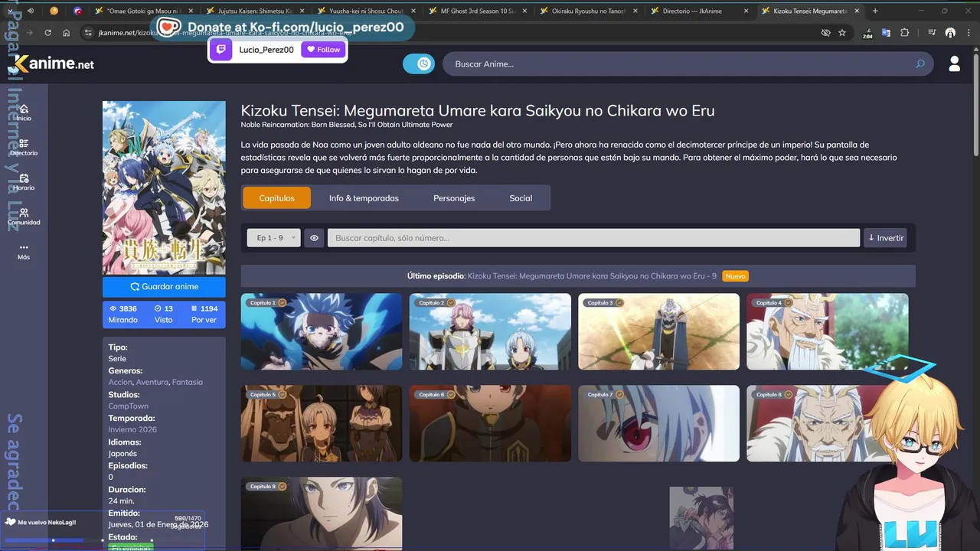Toggle the dark mode clock switch
This screenshot has width=980, height=551.
(419, 64)
